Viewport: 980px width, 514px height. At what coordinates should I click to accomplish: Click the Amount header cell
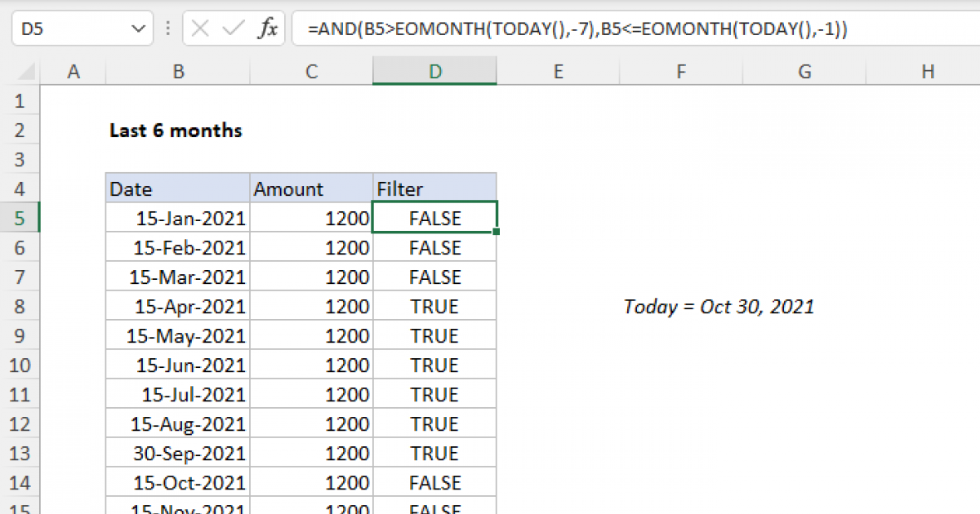click(x=311, y=189)
